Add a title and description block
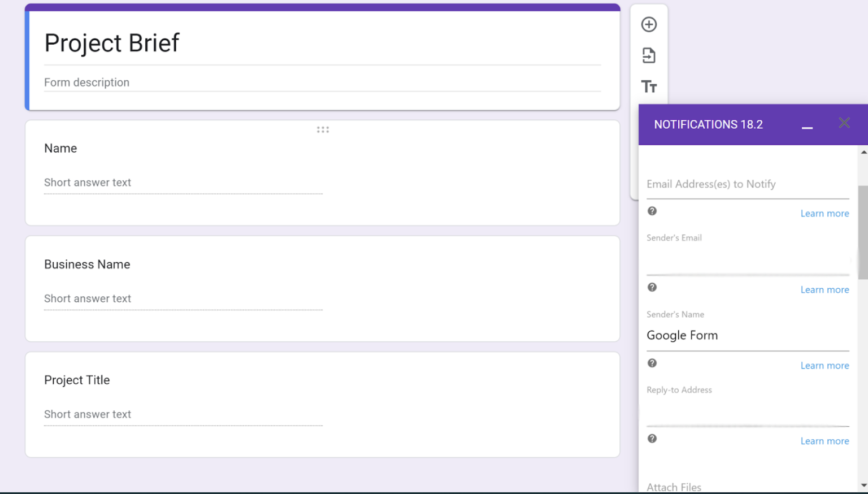This screenshot has height=494, width=868. coord(649,86)
